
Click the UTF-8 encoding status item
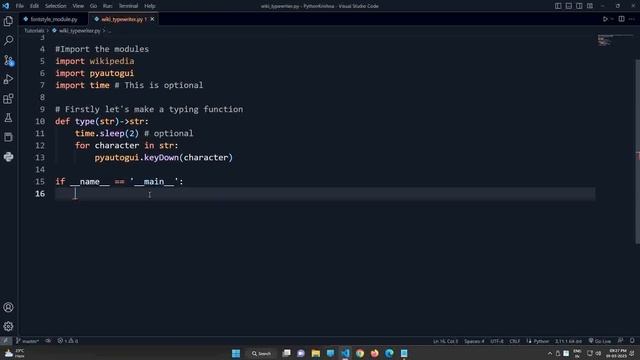(497, 341)
